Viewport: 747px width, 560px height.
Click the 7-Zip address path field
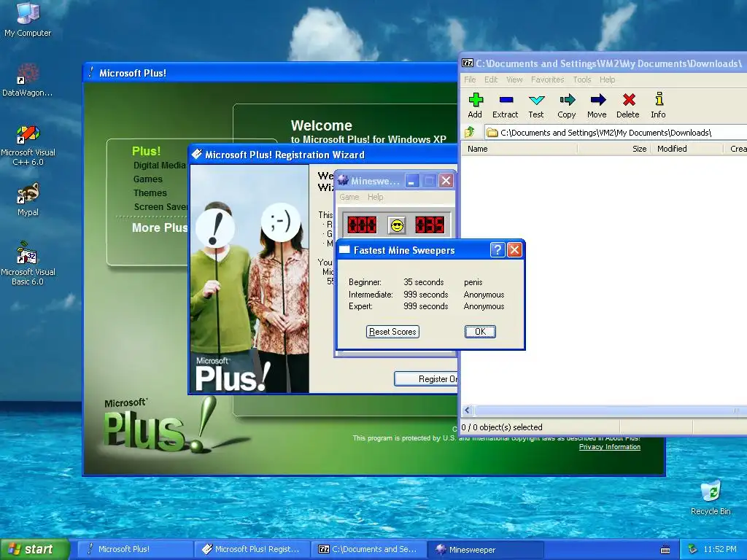(x=616, y=133)
